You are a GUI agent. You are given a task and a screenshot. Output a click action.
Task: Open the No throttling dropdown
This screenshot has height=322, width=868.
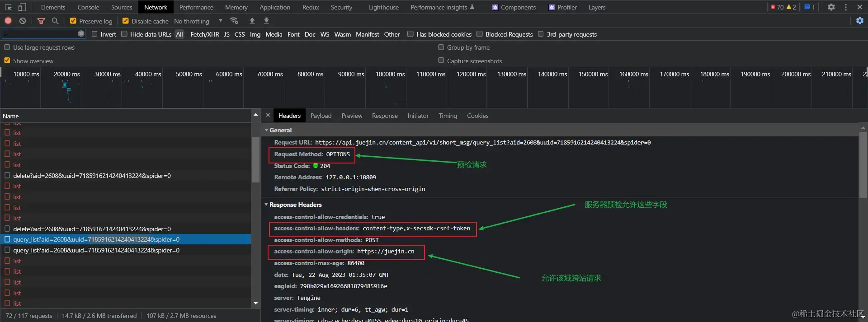tap(198, 21)
